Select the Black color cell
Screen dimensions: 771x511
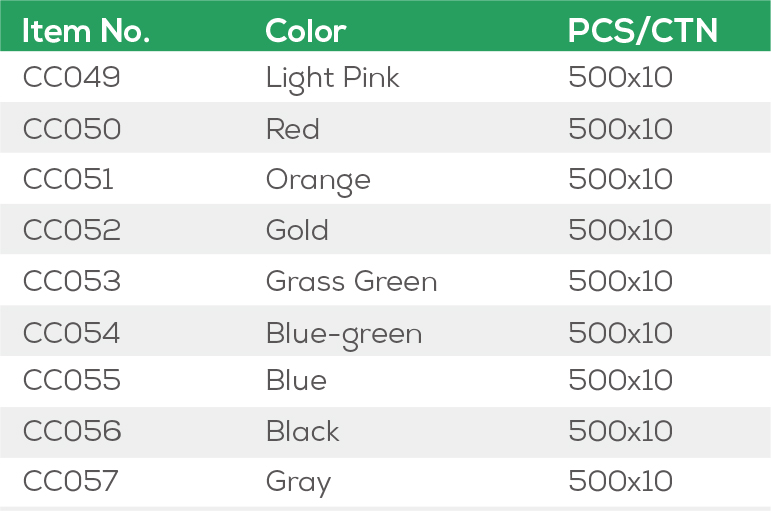pos(303,432)
